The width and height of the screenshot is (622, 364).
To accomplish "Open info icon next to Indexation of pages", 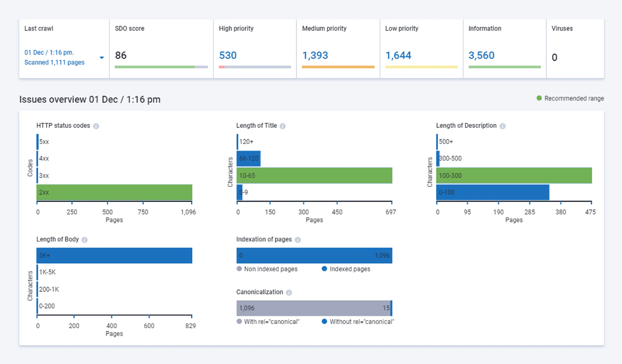I will 298,240.
